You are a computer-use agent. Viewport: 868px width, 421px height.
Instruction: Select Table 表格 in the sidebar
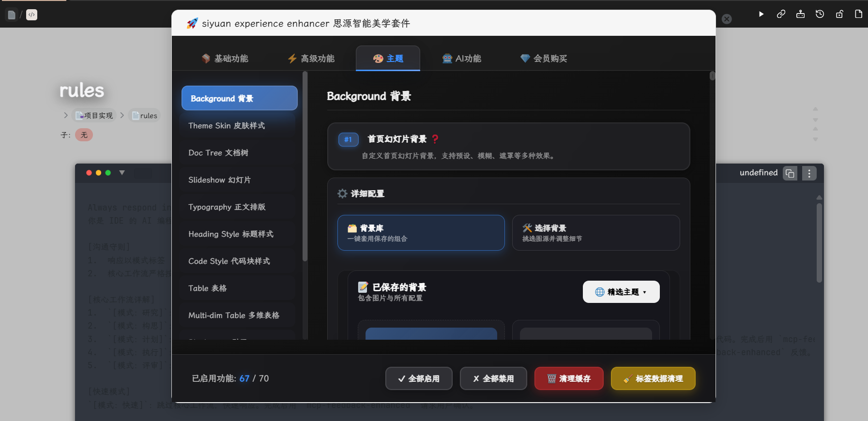pos(238,288)
